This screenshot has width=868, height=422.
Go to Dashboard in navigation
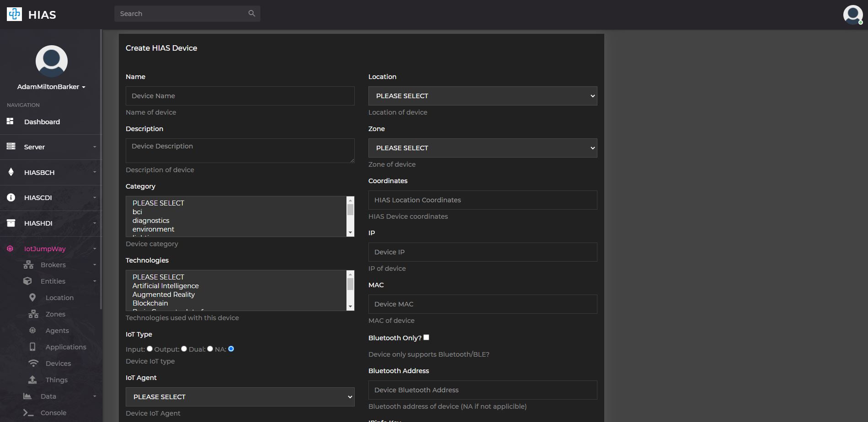point(42,121)
